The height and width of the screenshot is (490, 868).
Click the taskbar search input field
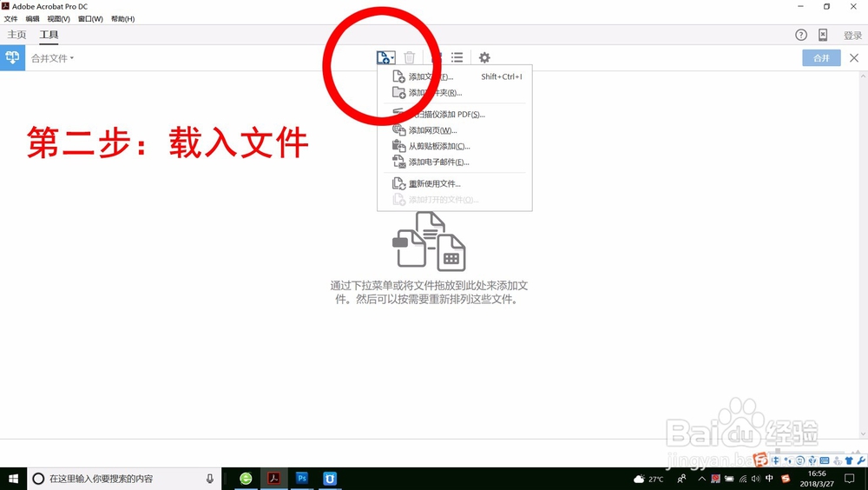coord(124,479)
